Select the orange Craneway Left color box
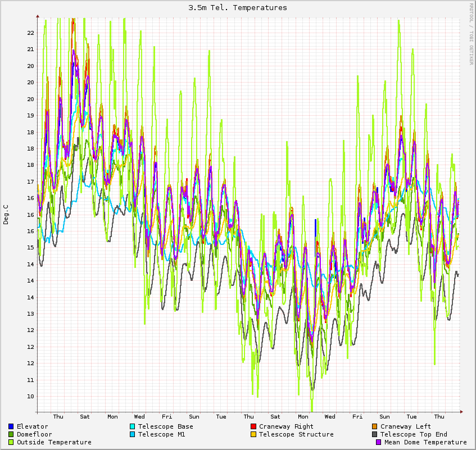 click(x=375, y=426)
